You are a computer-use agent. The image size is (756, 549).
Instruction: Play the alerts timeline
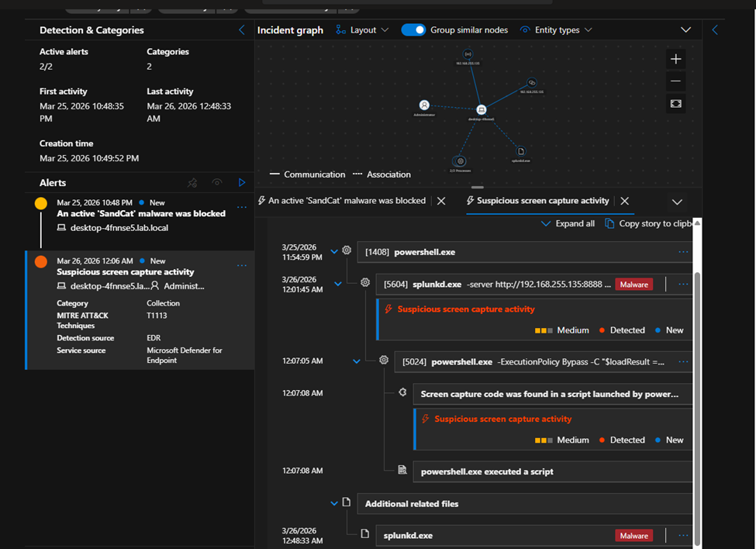[x=242, y=182]
